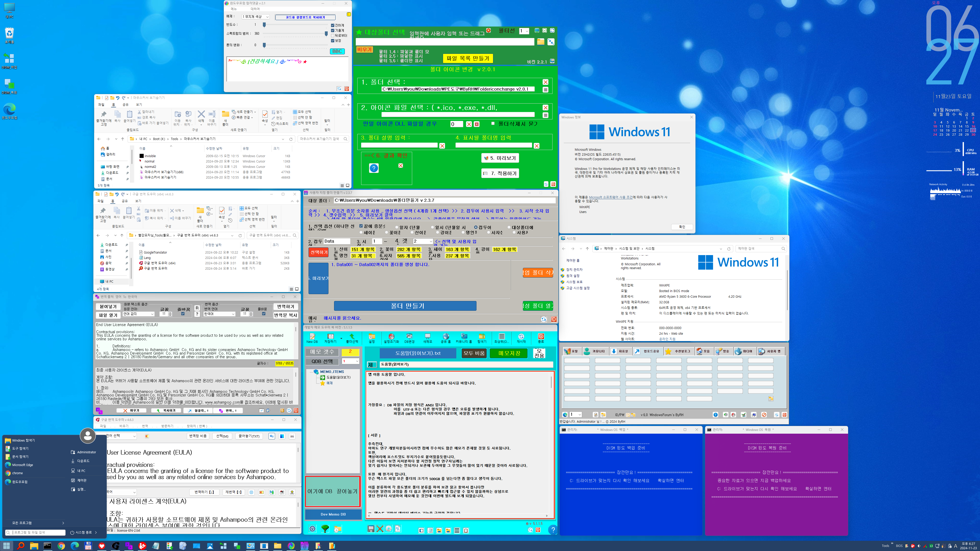Click yellow upload arrow icon in translate helper
This screenshot has height=551, width=980.
(292, 492)
